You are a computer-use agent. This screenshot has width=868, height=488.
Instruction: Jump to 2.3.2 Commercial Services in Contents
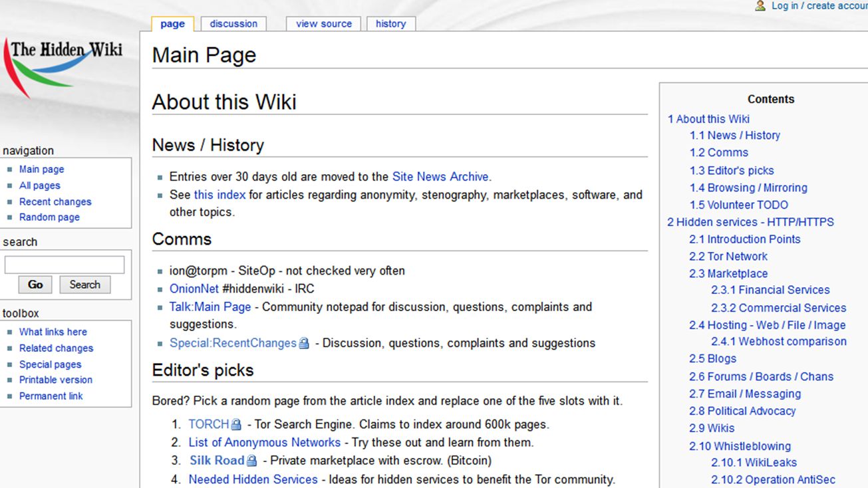(x=778, y=308)
